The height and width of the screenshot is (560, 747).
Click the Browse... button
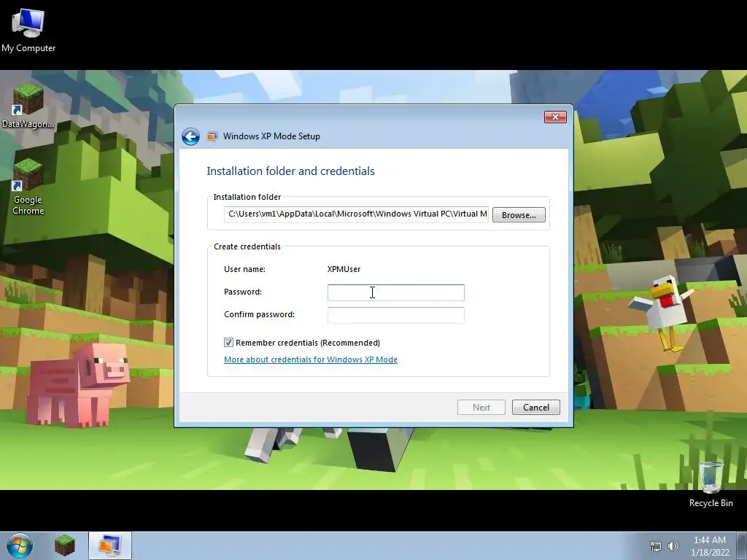pyautogui.click(x=519, y=215)
